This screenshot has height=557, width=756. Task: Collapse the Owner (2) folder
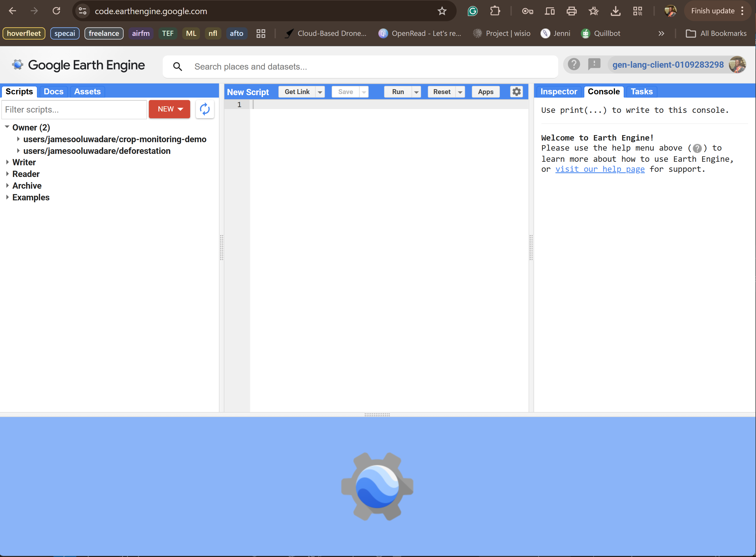point(7,127)
